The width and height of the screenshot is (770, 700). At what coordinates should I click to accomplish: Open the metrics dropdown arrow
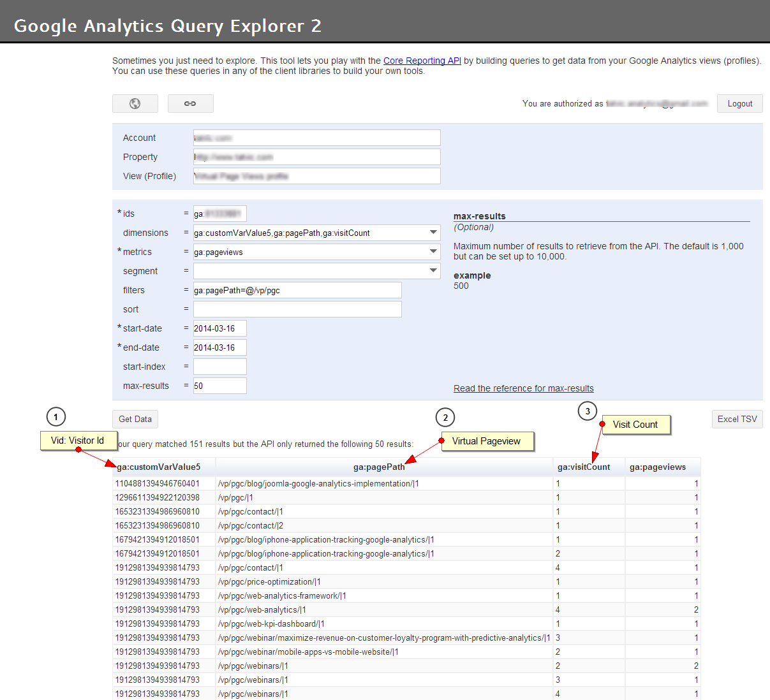pyautogui.click(x=433, y=252)
